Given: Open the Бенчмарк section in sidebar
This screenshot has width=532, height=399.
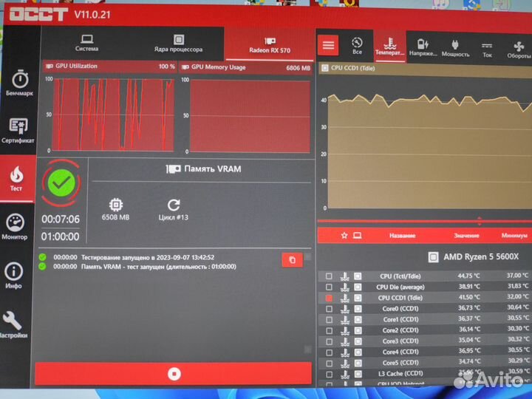Looking at the screenshot, I should [20, 83].
